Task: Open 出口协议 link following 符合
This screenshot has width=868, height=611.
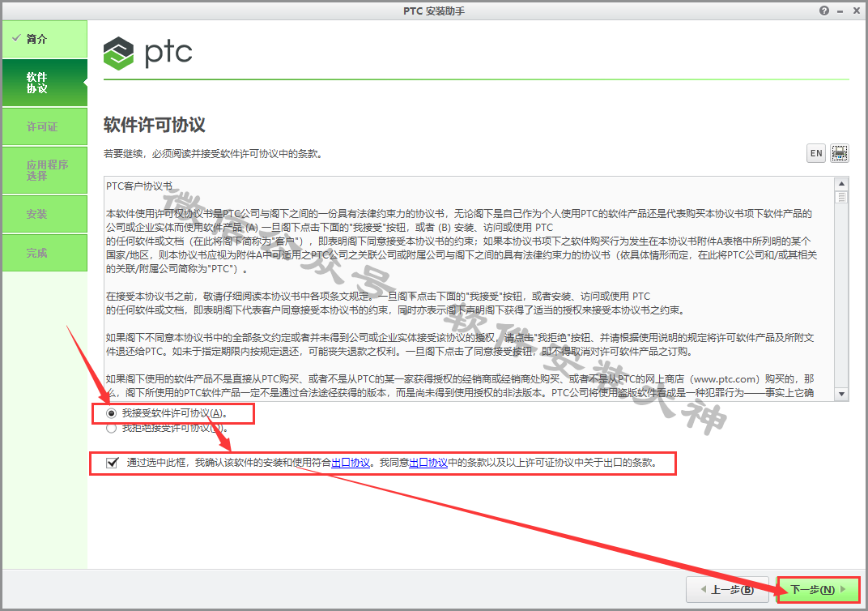Action: pos(351,463)
